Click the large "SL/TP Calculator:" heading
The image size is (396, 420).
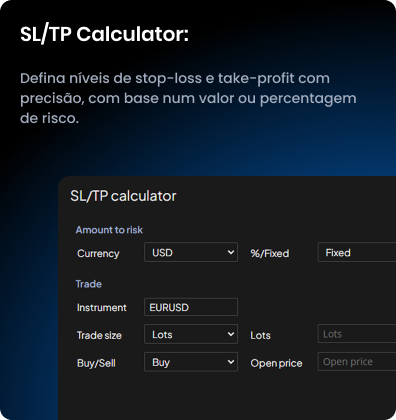[104, 34]
